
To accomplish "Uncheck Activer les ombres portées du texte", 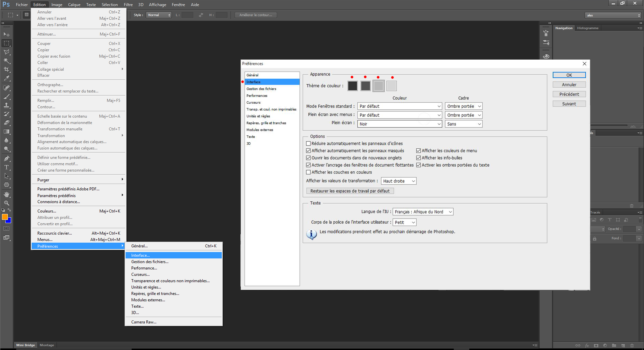I will (x=418, y=165).
